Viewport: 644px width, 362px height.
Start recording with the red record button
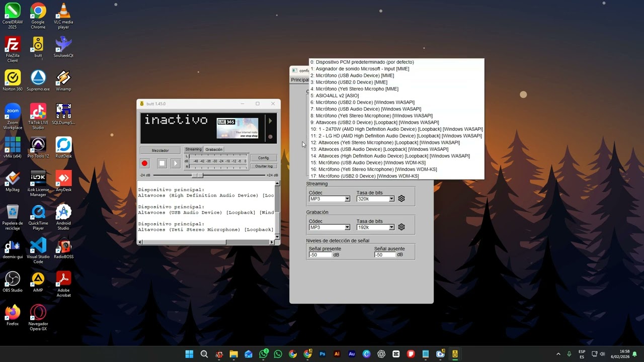click(145, 163)
